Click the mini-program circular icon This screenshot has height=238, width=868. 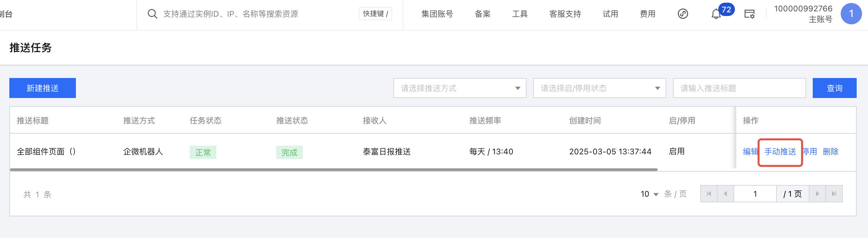click(683, 14)
